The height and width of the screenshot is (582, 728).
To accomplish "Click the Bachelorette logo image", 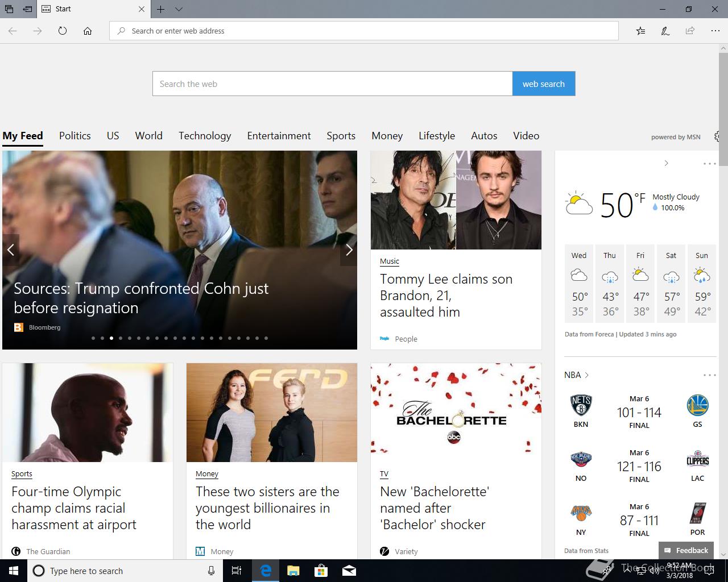I will pos(456,413).
